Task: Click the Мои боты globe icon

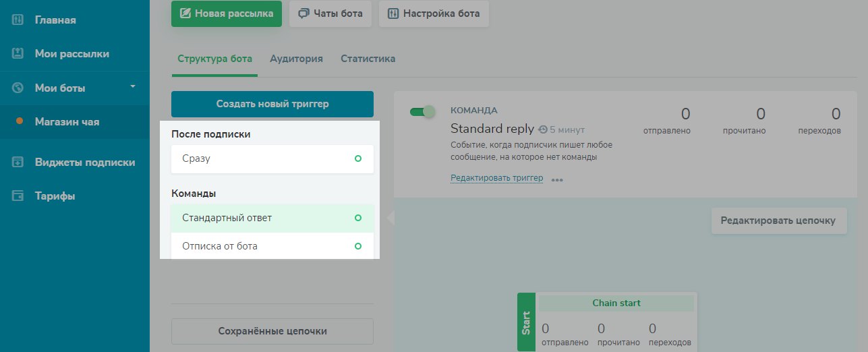Action: (x=18, y=88)
